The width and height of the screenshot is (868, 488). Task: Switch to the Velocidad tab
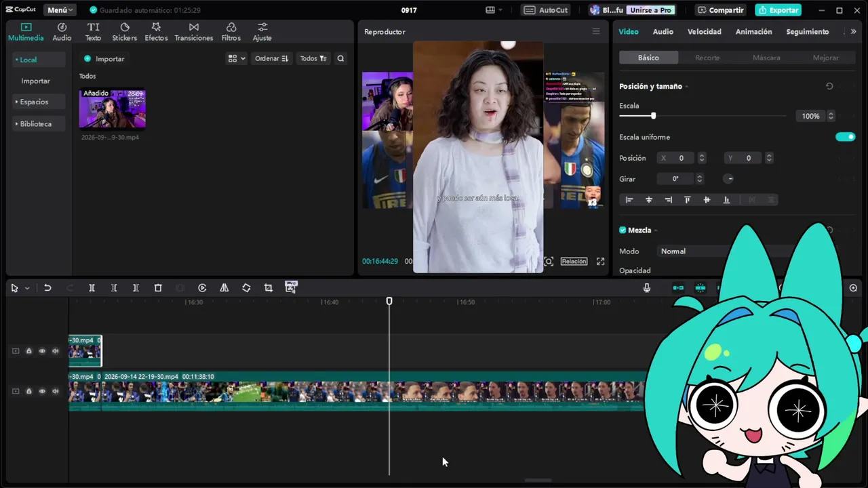pyautogui.click(x=704, y=32)
